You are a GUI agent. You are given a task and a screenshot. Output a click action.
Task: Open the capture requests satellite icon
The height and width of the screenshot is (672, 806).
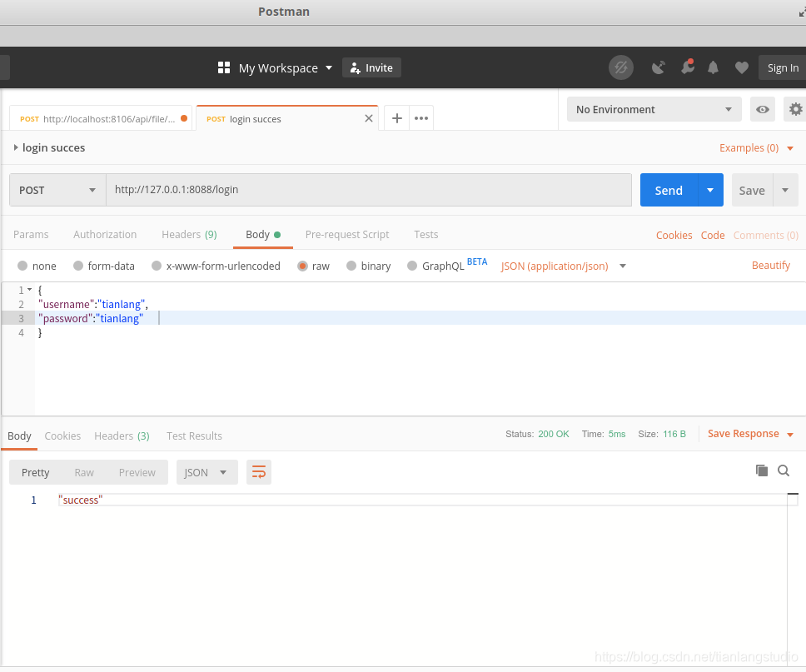point(658,68)
